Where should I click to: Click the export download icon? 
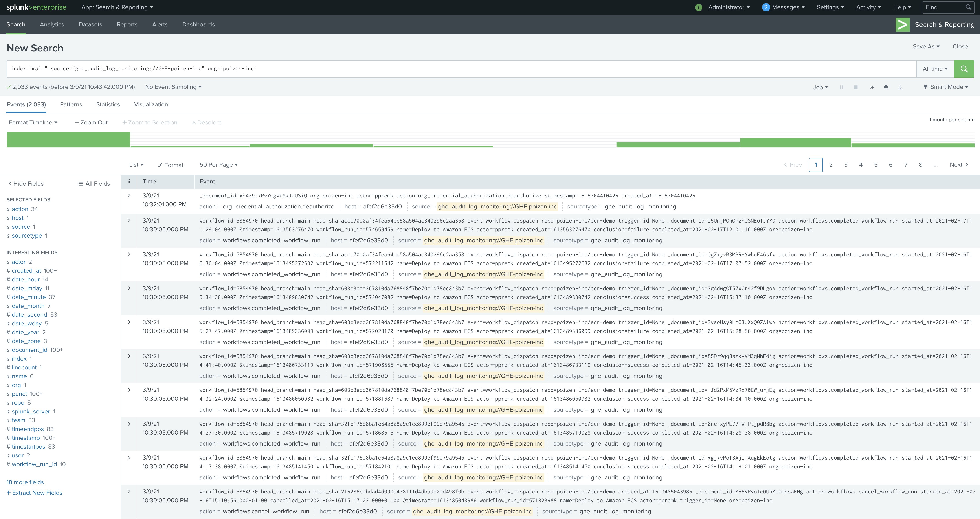[x=900, y=88]
